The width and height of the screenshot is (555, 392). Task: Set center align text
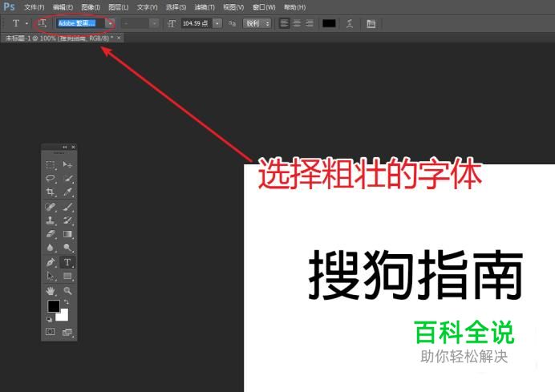click(297, 23)
